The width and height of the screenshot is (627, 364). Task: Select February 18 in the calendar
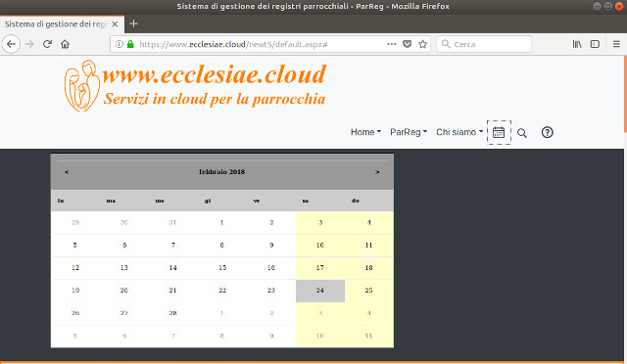click(368, 268)
